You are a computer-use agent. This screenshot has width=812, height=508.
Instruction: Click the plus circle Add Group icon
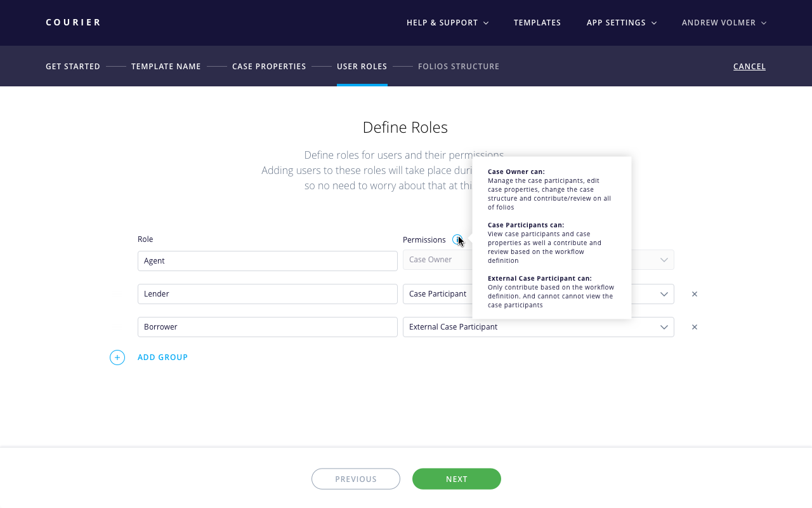tap(117, 358)
